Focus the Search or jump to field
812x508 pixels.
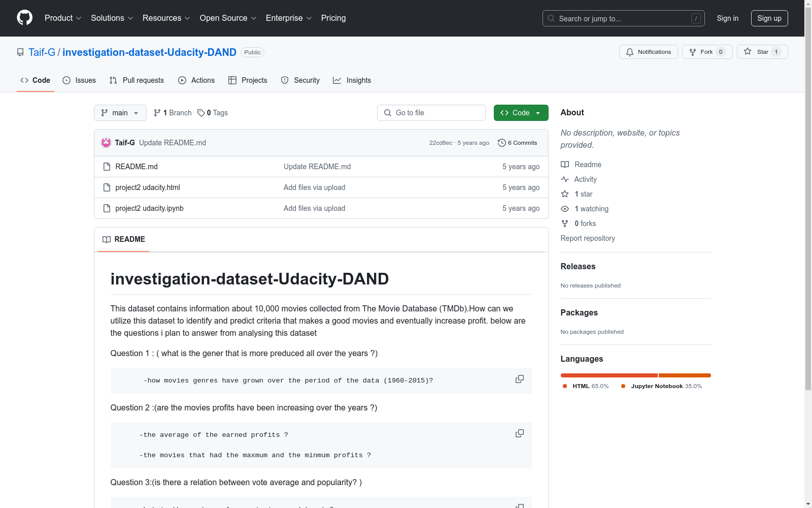(x=624, y=18)
